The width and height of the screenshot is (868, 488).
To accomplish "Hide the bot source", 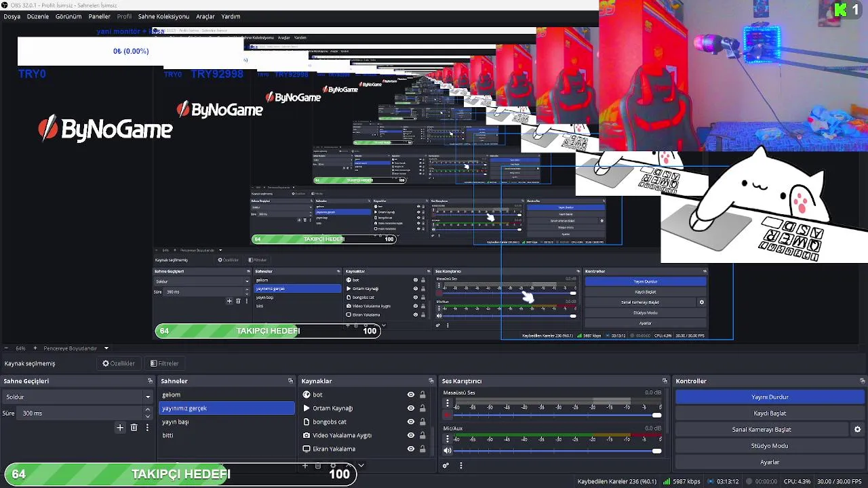I will point(410,394).
